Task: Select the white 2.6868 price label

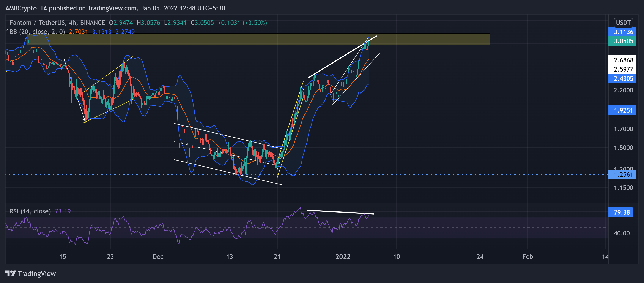Action: coord(622,60)
